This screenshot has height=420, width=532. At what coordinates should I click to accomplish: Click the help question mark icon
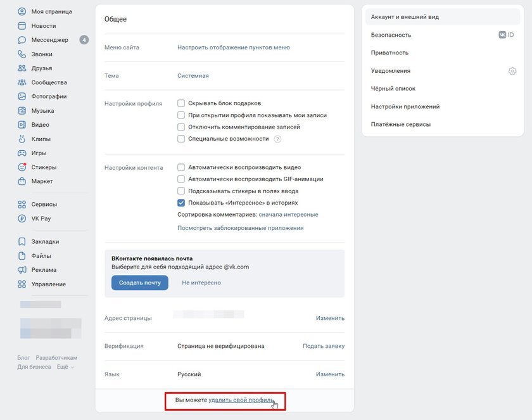pyautogui.click(x=277, y=139)
